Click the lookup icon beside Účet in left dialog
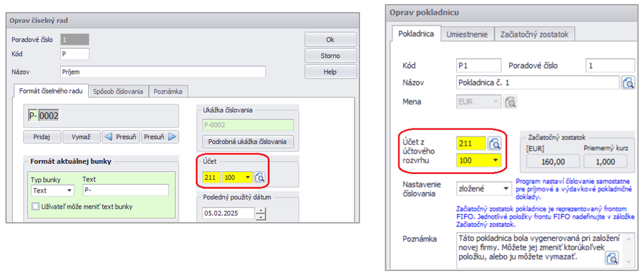Viewport: 644px width, 273px height. click(x=260, y=177)
